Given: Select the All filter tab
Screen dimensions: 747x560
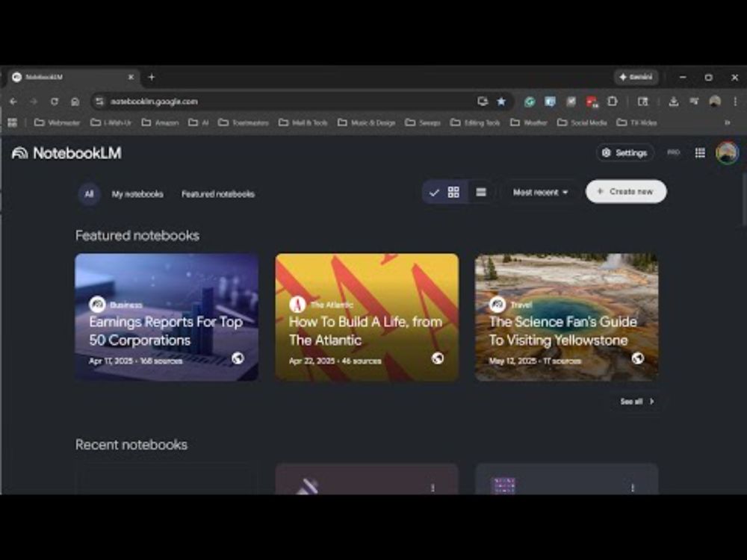Looking at the screenshot, I should (89, 194).
